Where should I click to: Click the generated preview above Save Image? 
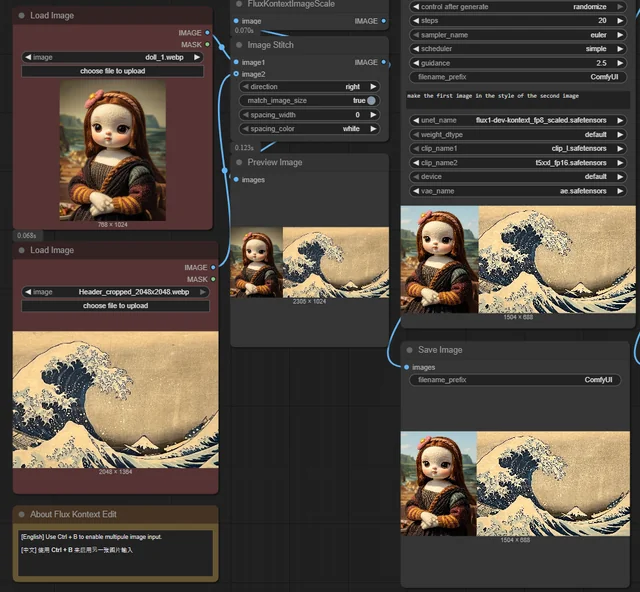(x=518, y=260)
